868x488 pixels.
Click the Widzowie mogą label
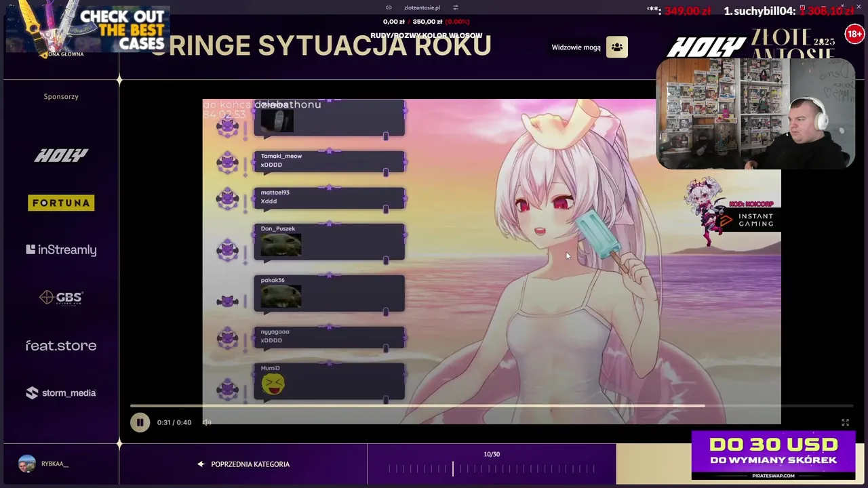(x=576, y=47)
